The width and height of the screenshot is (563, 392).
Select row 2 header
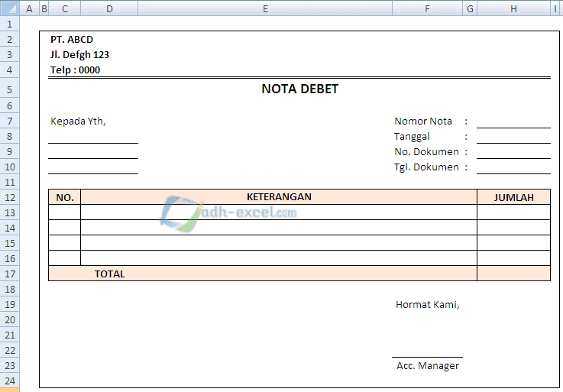(x=10, y=40)
